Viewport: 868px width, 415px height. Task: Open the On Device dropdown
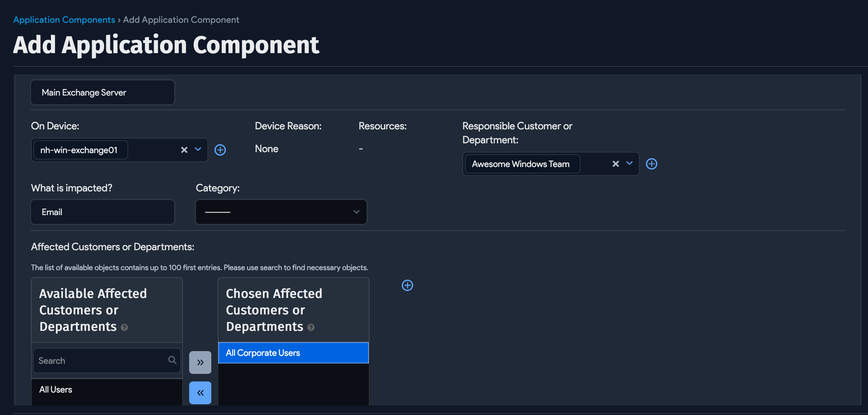click(198, 150)
